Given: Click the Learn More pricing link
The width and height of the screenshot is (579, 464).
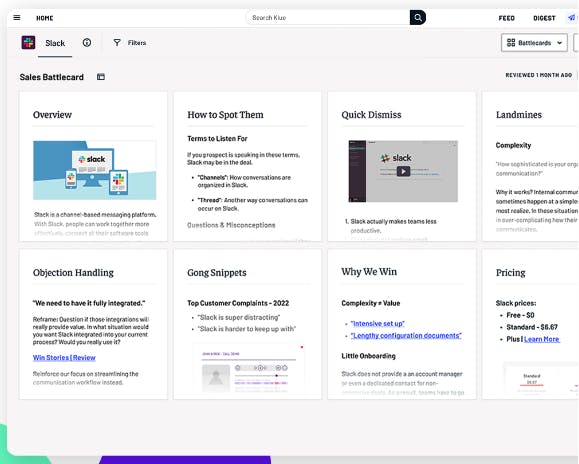Looking at the screenshot, I should [541, 339].
